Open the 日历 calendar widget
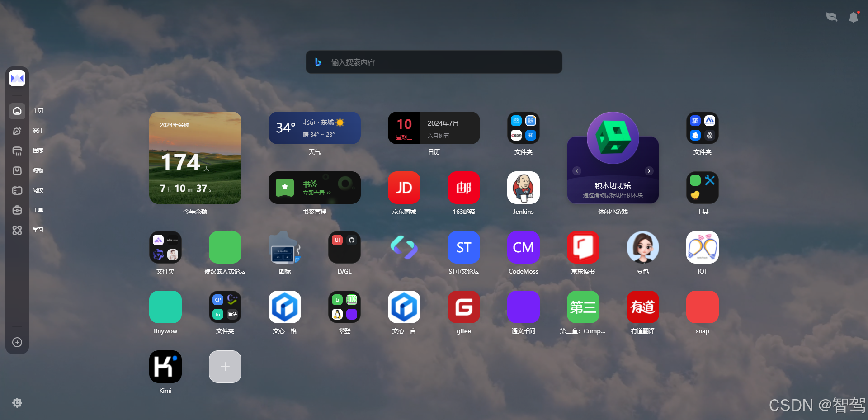 [x=434, y=128]
